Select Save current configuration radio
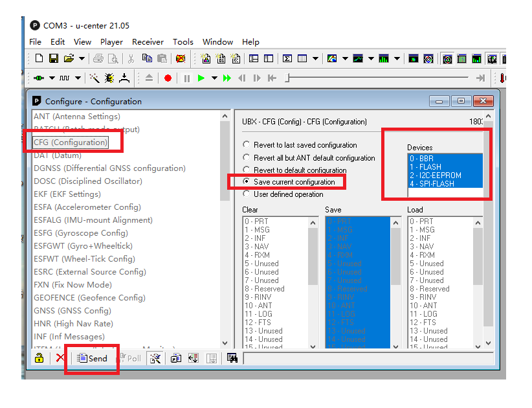This screenshot has width=532, height=408. click(289, 182)
